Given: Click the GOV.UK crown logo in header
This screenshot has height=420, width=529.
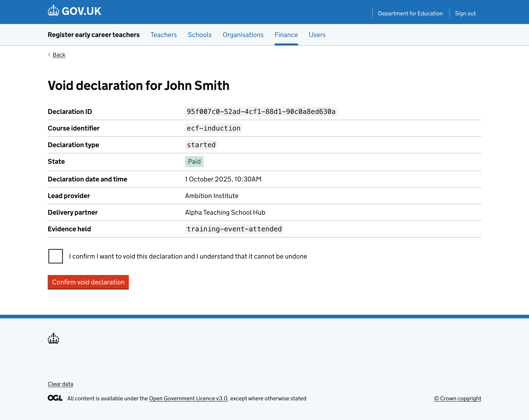Looking at the screenshot, I should (x=53, y=10).
